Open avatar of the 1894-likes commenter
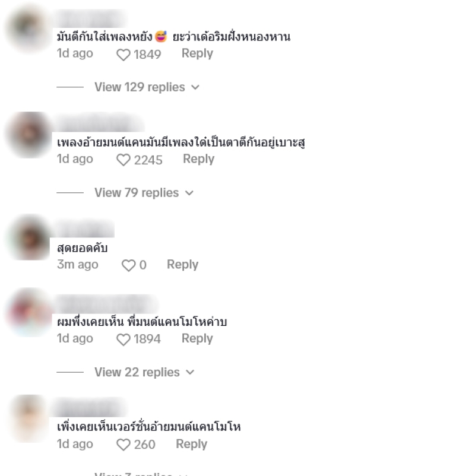The width and height of the screenshot is (475, 476). point(30,312)
